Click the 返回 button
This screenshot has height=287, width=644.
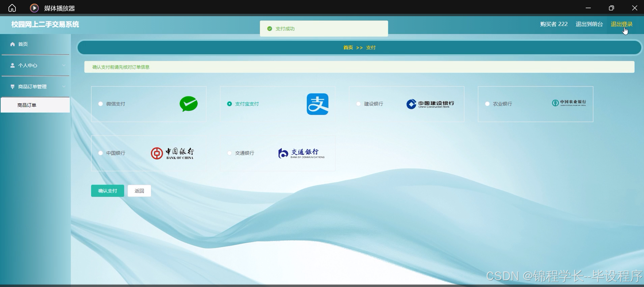pyautogui.click(x=139, y=191)
